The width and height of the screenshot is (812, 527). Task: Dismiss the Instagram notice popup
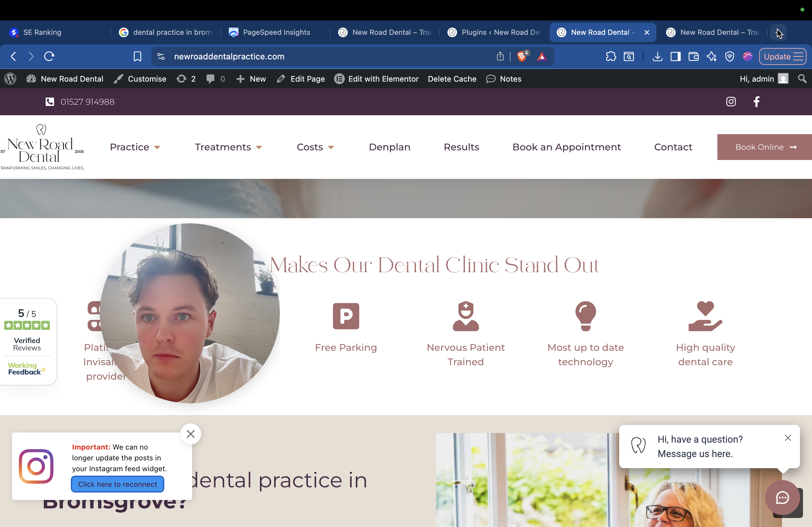click(x=190, y=434)
